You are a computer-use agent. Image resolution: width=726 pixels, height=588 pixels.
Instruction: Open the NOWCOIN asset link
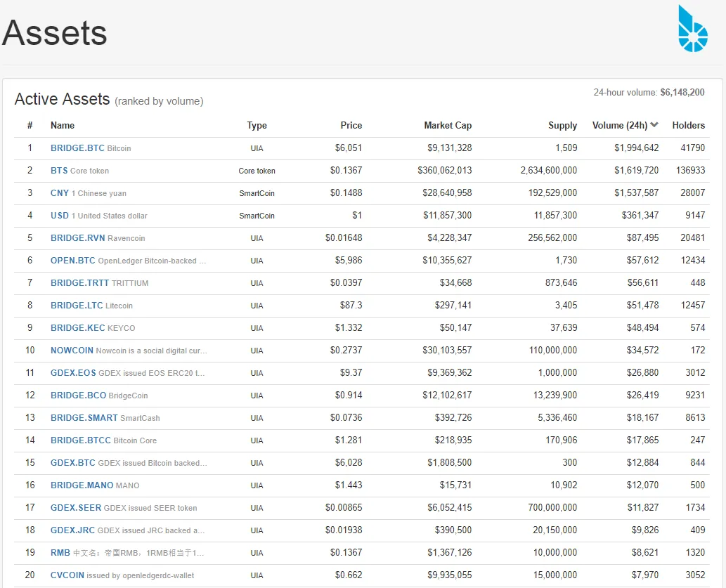(72, 351)
